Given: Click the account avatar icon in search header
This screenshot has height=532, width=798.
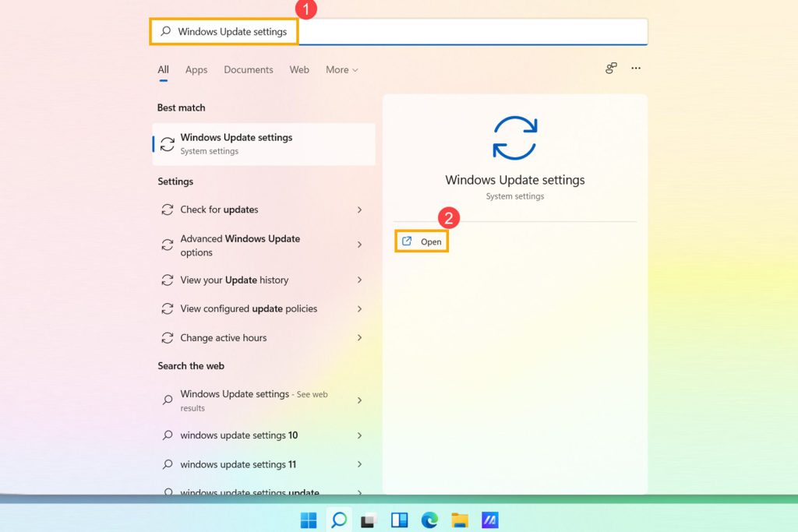Looking at the screenshot, I should (611, 69).
